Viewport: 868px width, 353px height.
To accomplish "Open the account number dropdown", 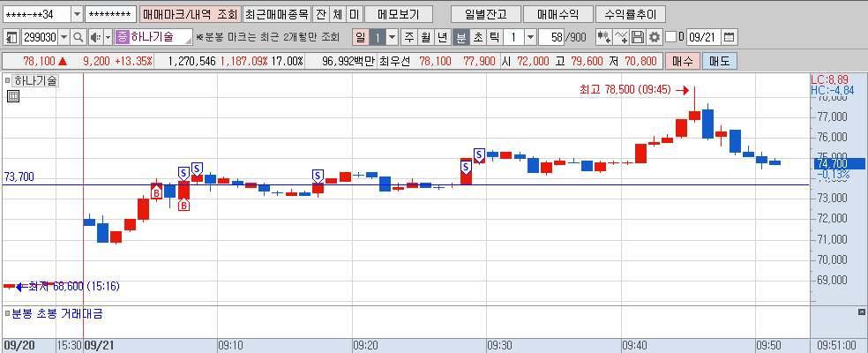I will point(77,14).
